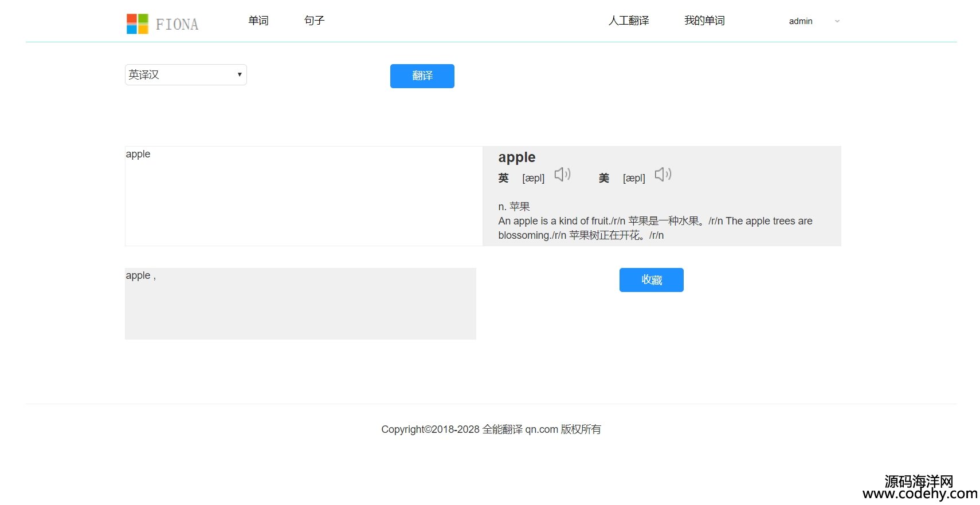Screen dimensions: 980x505
Task: Play the American pronunciation audio
Action: coord(663,175)
